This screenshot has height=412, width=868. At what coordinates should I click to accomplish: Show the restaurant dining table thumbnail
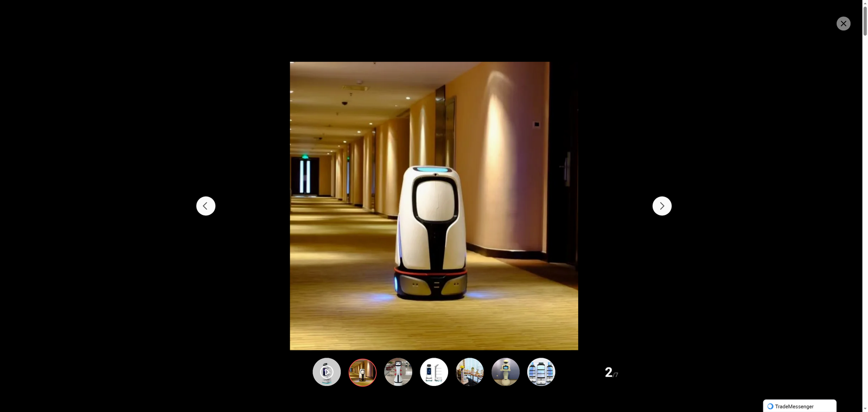(x=470, y=372)
